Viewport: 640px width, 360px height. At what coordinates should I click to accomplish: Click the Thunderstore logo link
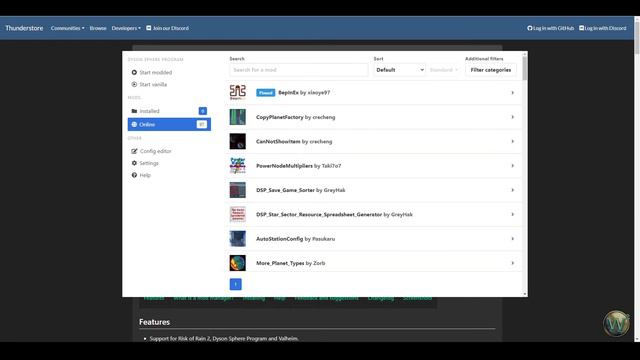tap(24, 28)
